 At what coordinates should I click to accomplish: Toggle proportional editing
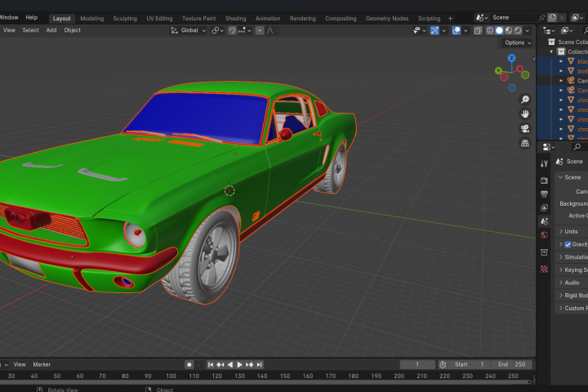[260, 30]
